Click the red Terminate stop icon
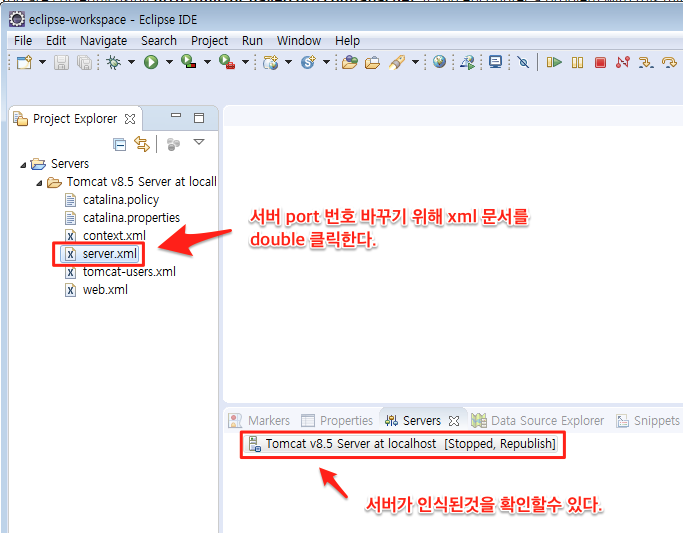The image size is (683, 533). (x=600, y=62)
